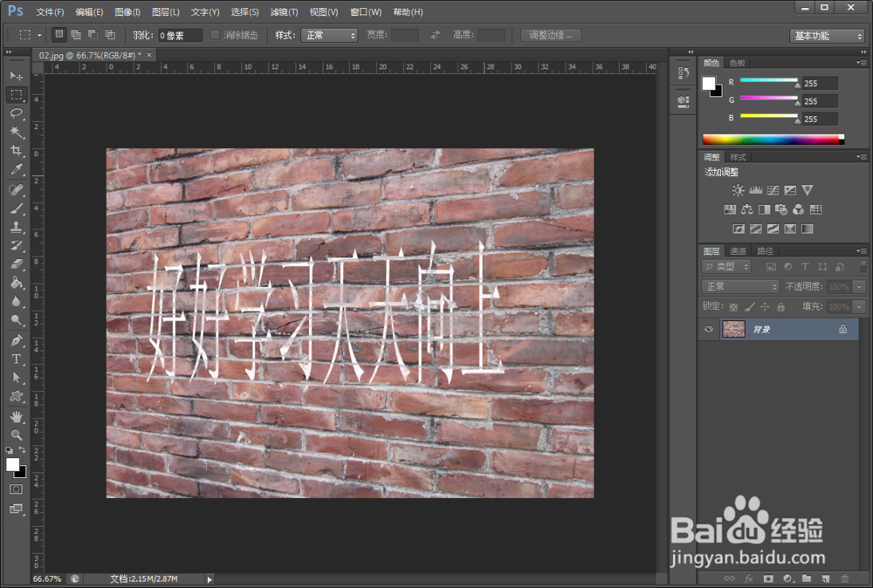The width and height of the screenshot is (873, 588).
Task: Select the History Brush tool
Action: 16,245
